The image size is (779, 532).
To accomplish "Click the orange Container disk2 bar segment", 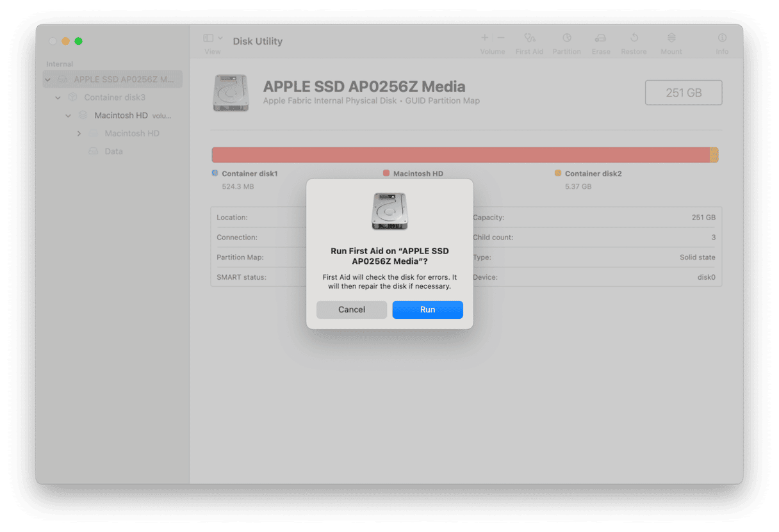I will coord(714,155).
